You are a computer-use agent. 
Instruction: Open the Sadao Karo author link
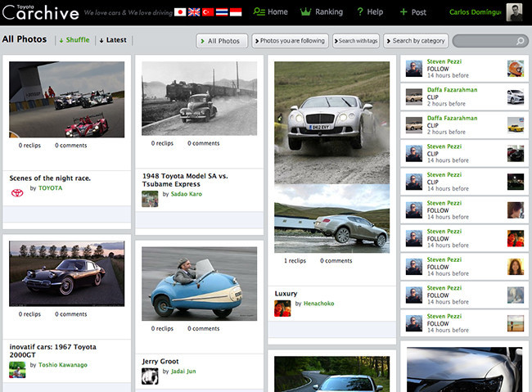click(186, 194)
